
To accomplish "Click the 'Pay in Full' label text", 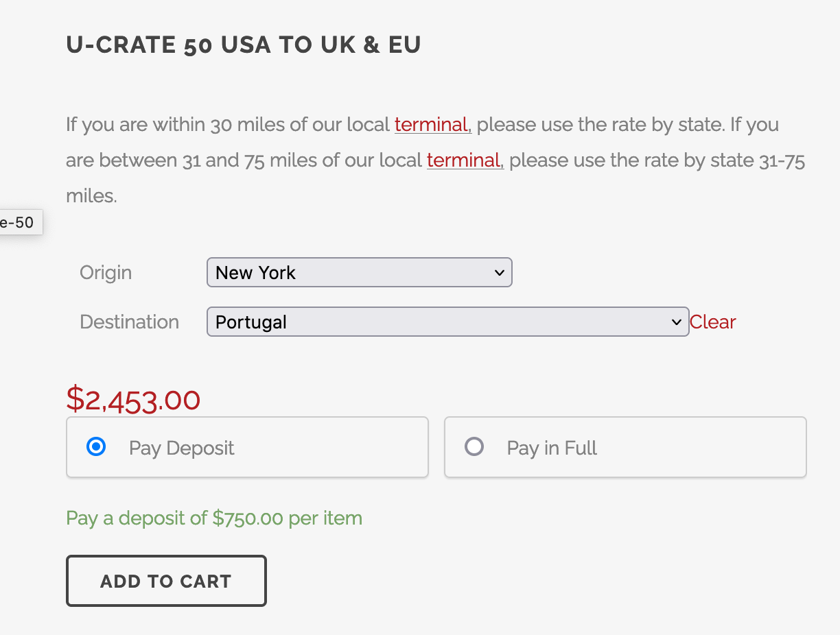I will pos(552,448).
